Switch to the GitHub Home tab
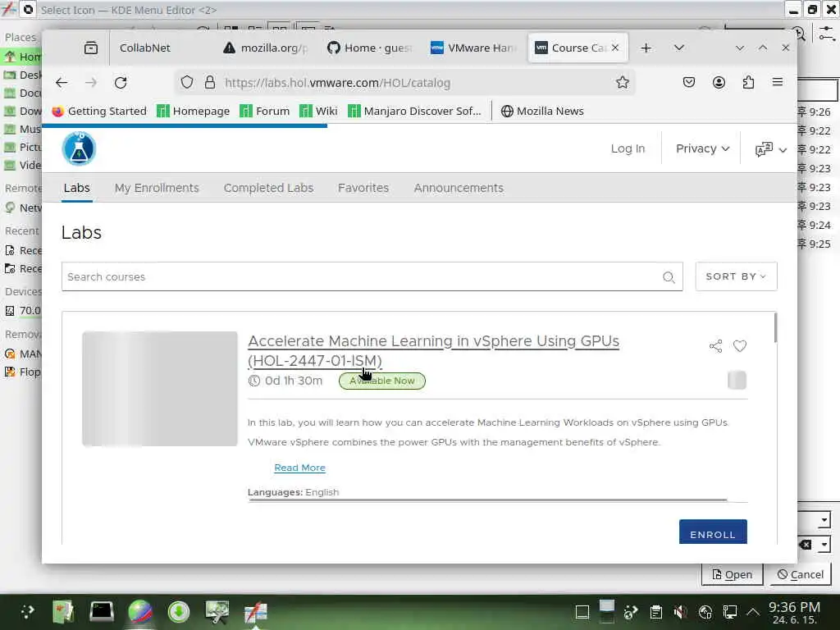Viewport: 840px width, 630px height. [x=370, y=48]
